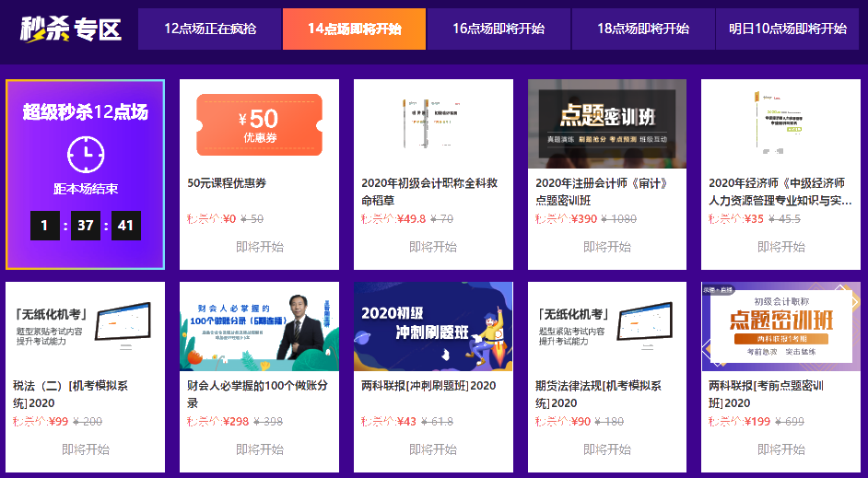Open 两科联报[冲刺刷题班]2020 title
This screenshot has height=478, width=868.
click(428, 386)
